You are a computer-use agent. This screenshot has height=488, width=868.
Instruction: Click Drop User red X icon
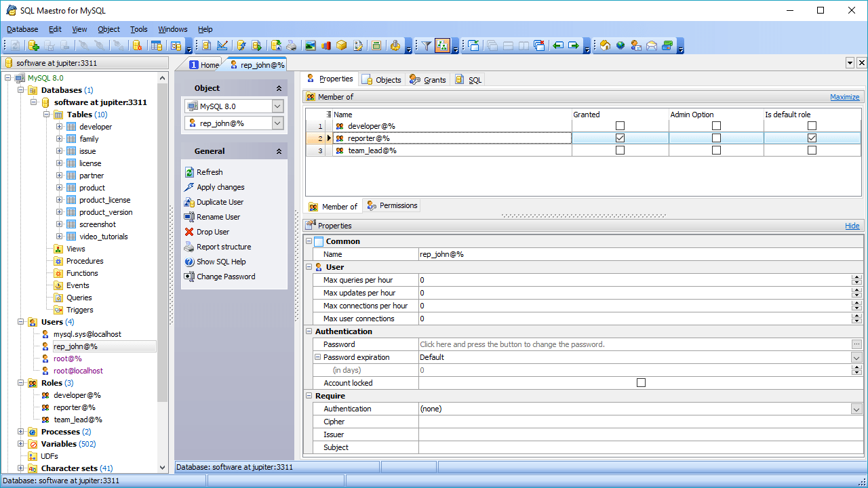pyautogui.click(x=189, y=232)
